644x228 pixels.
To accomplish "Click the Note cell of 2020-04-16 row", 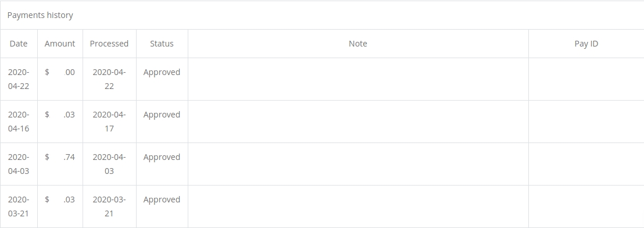I will pyautogui.click(x=357, y=122).
